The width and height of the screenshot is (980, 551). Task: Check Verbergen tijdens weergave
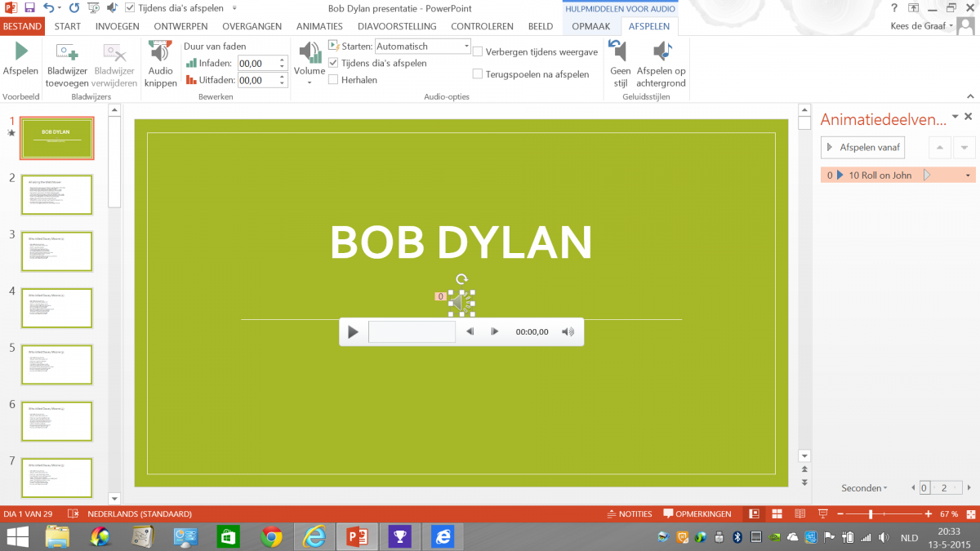point(478,51)
